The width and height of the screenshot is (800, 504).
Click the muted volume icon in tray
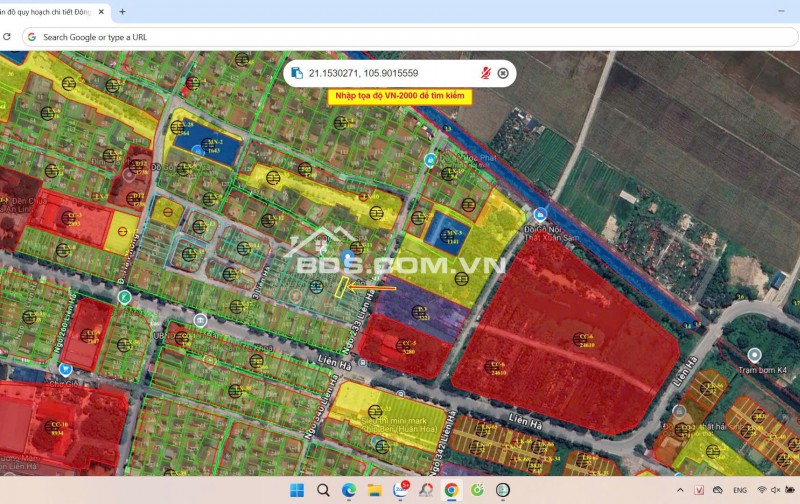[776, 490]
